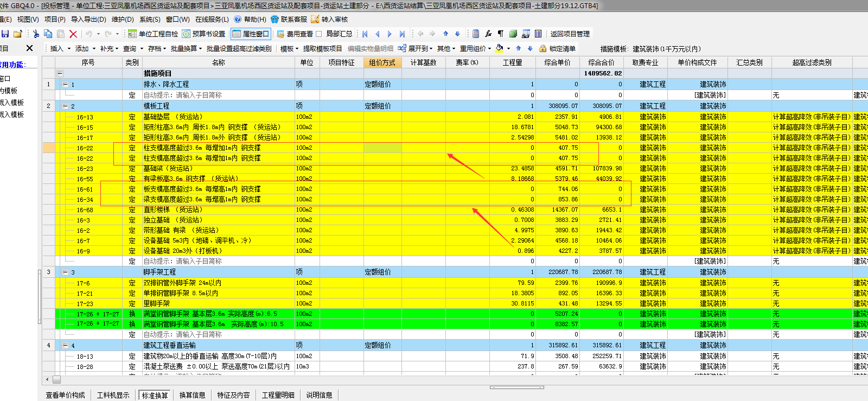Open the 模板 dropdown
Viewport: 868px width, 401px height.
290,48
